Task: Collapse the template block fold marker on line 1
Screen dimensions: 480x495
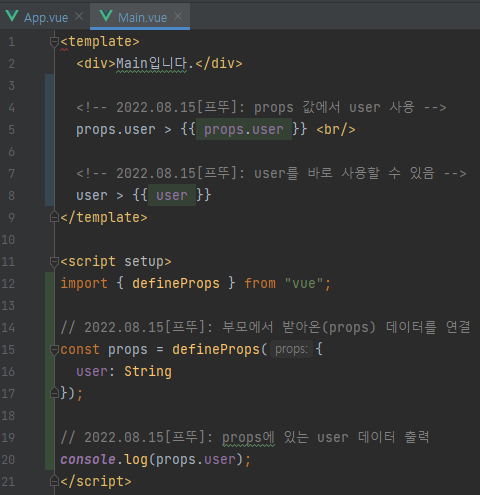Action: (54, 42)
